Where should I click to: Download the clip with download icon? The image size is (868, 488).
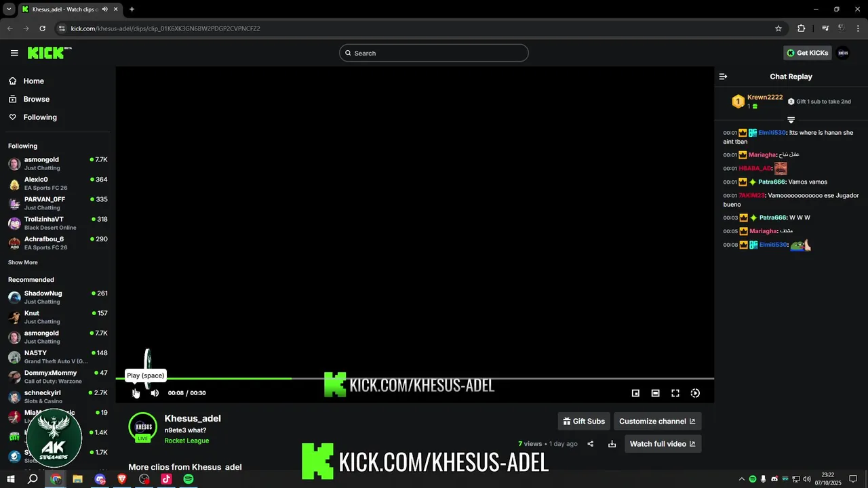612,444
